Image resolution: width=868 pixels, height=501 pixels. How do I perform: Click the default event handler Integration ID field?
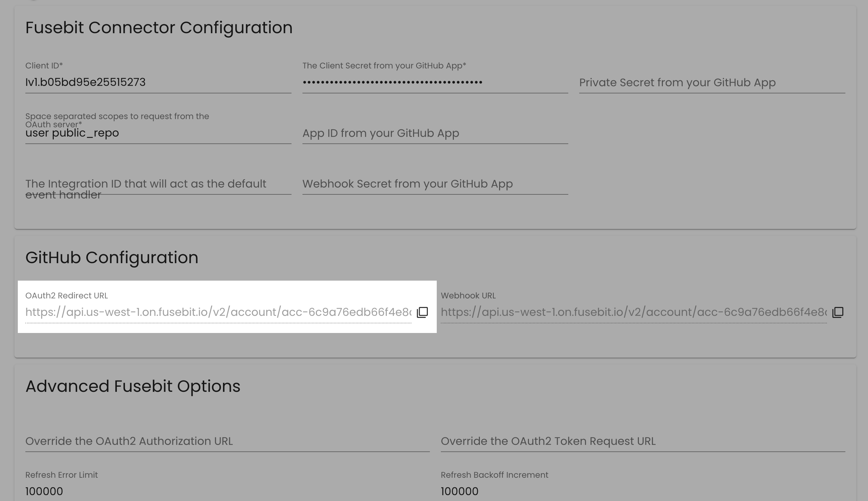158,184
